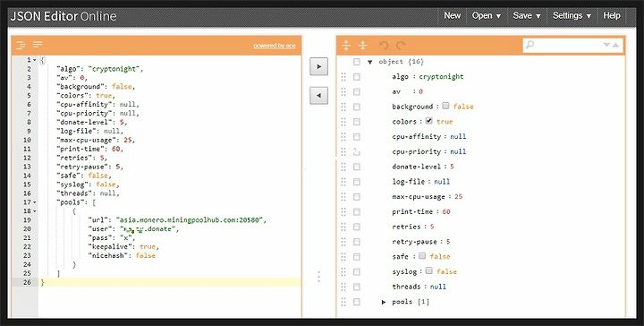Click the compact JSON icon in code panel
The height and width of the screenshot is (326, 644).
click(38, 45)
